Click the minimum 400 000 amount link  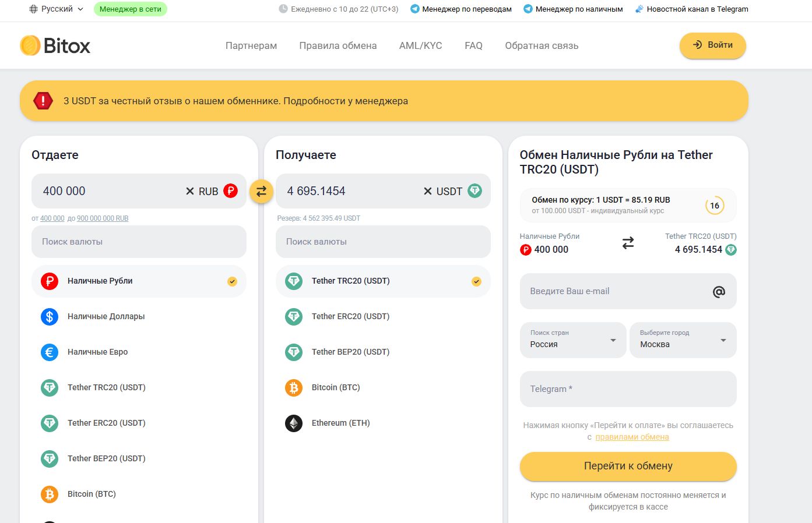tap(52, 218)
